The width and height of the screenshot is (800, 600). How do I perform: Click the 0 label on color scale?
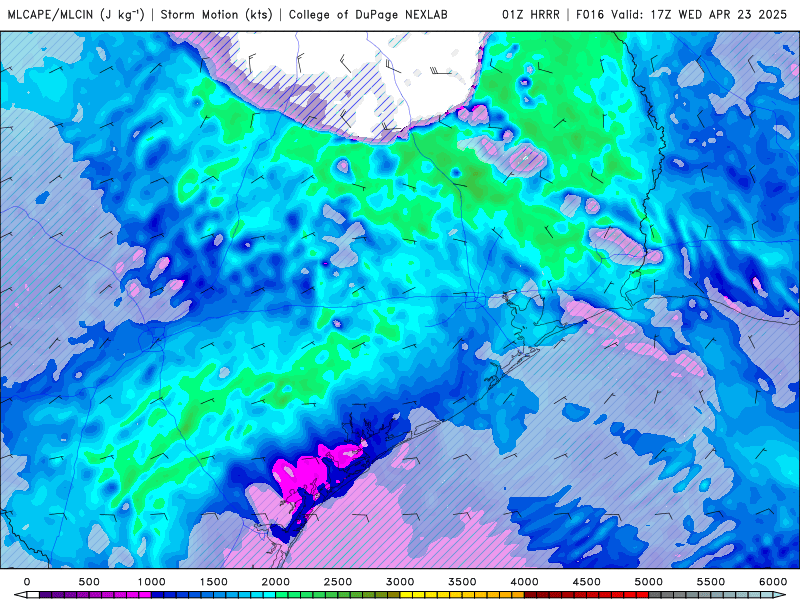(27, 582)
